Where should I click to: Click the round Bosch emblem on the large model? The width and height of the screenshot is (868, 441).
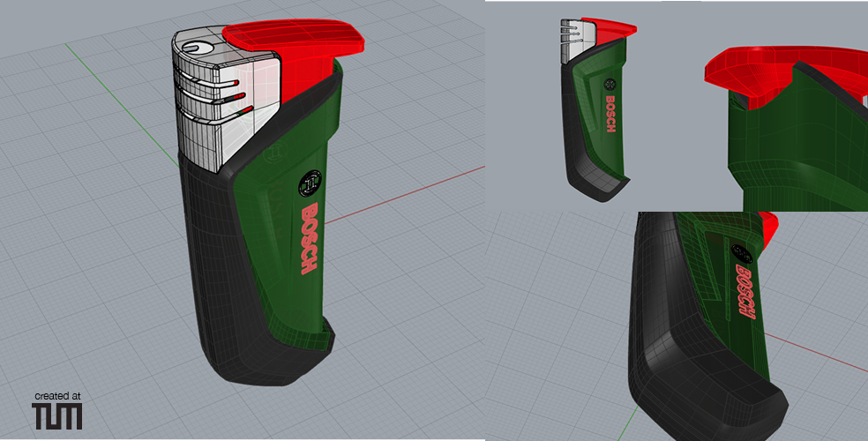pyautogui.click(x=310, y=183)
